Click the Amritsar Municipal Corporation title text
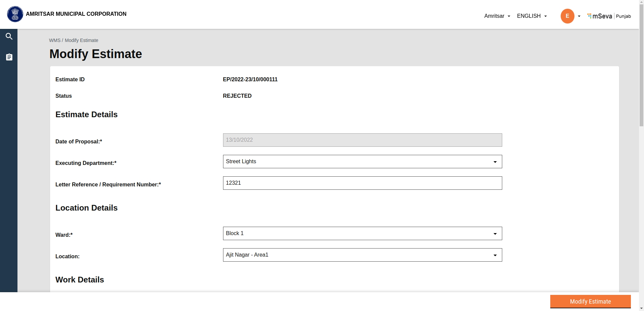Viewport: 644px width, 311px height. [76, 14]
